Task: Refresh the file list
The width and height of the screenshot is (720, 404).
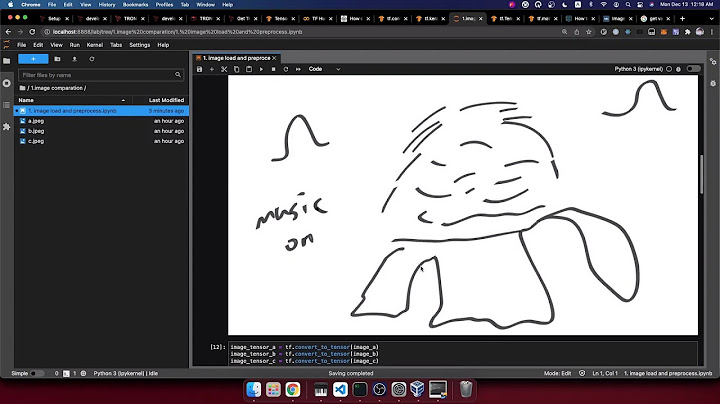Action: 91,59
